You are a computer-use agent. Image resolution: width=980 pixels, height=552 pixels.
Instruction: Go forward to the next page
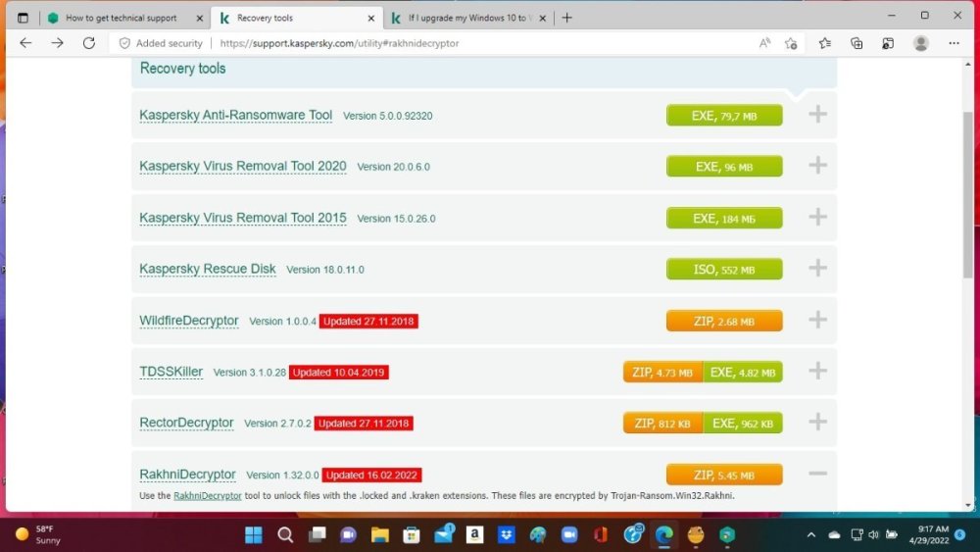point(58,43)
